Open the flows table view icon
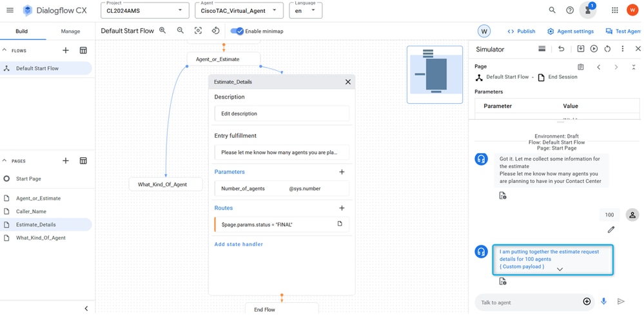 tap(83, 50)
